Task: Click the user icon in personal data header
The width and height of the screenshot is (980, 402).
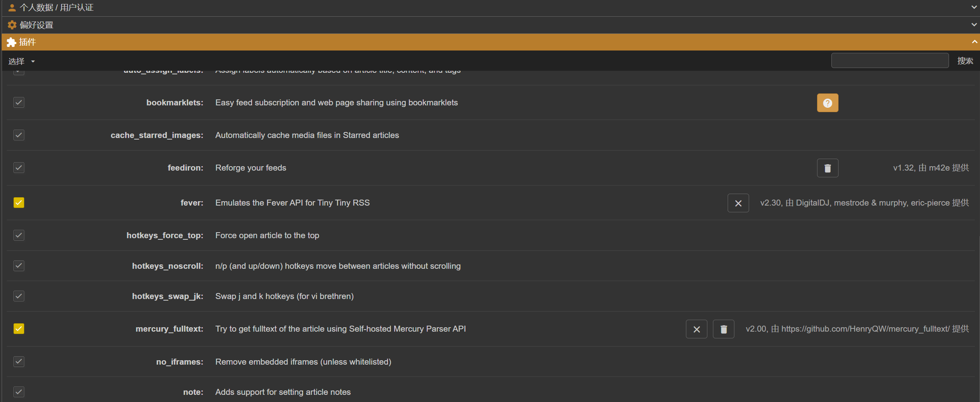Action: (x=12, y=8)
